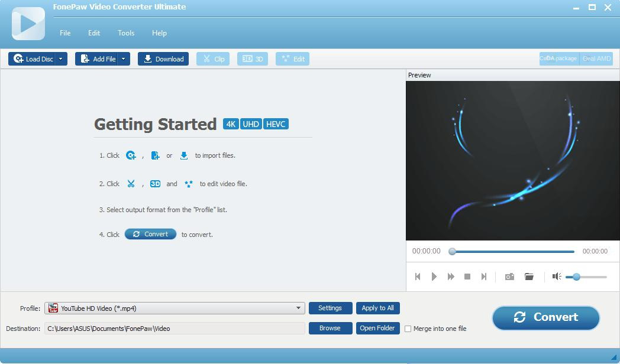Click the Destination path field

click(175, 329)
